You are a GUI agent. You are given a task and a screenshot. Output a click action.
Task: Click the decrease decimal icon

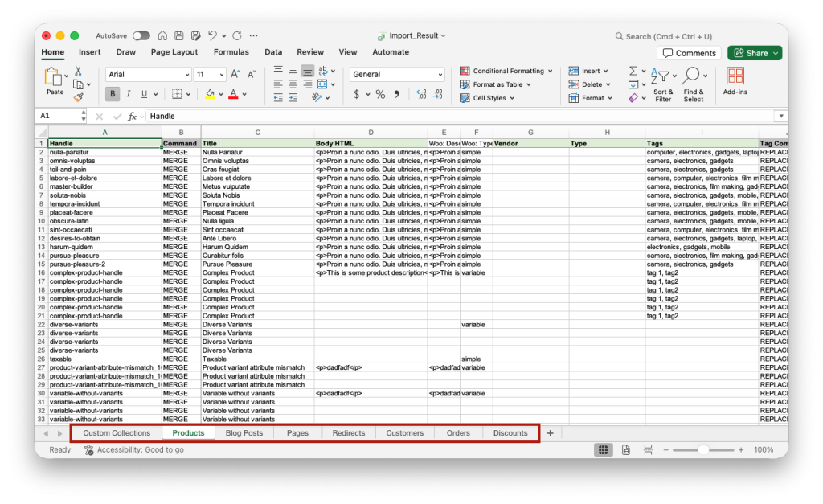click(438, 94)
